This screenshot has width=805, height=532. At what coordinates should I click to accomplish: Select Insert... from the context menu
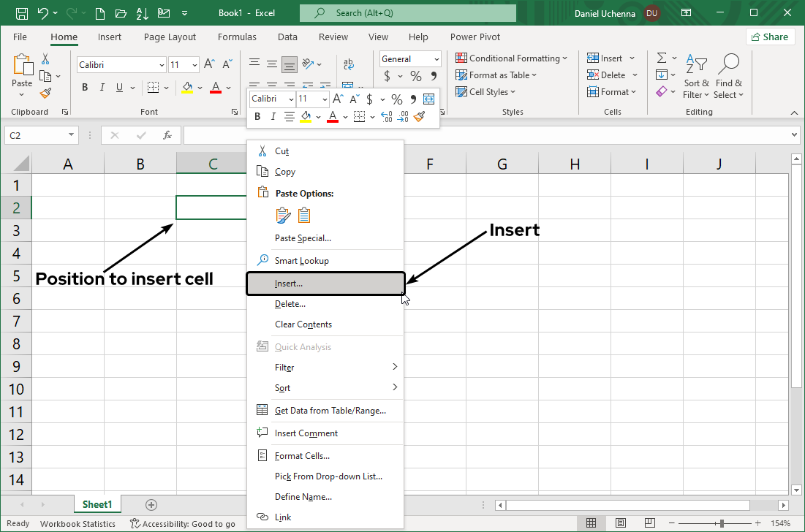click(x=289, y=284)
